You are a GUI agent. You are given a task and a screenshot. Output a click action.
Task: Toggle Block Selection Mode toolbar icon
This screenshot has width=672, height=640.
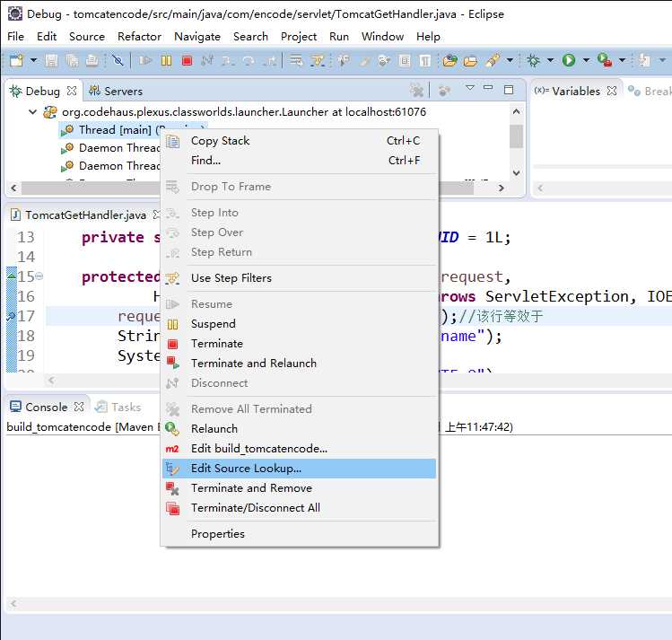point(405,60)
